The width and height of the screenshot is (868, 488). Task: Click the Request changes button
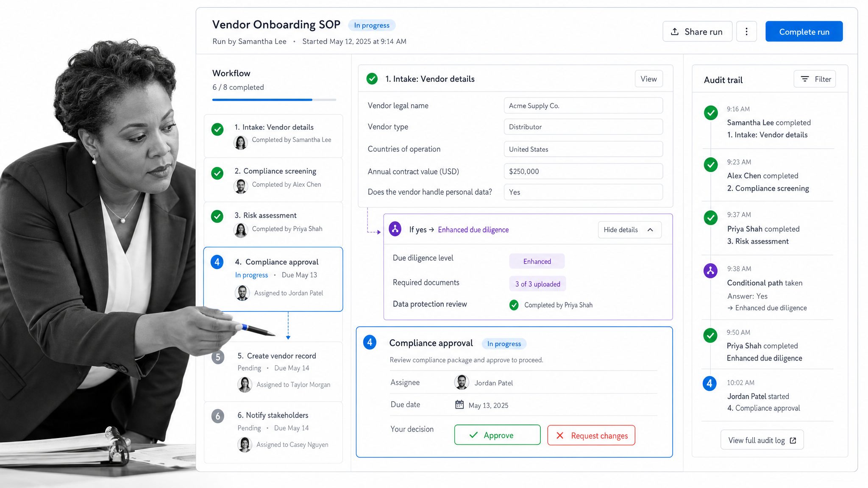click(x=591, y=435)
